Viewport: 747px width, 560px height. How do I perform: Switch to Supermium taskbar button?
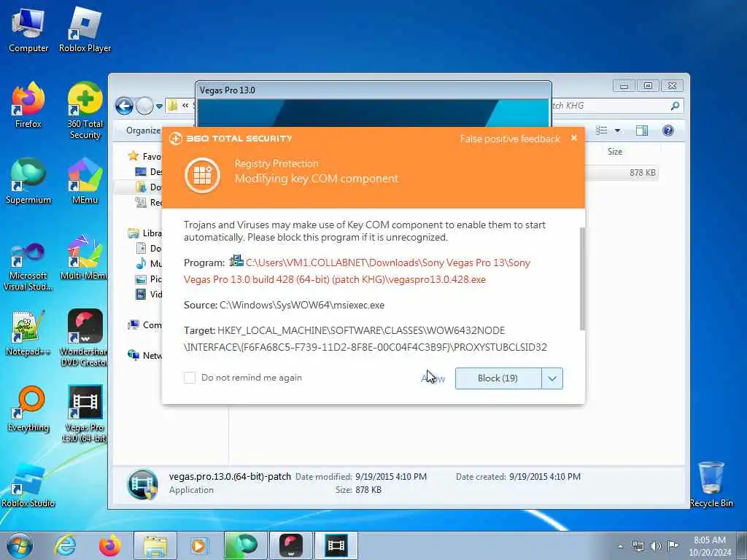coord(246,545)
